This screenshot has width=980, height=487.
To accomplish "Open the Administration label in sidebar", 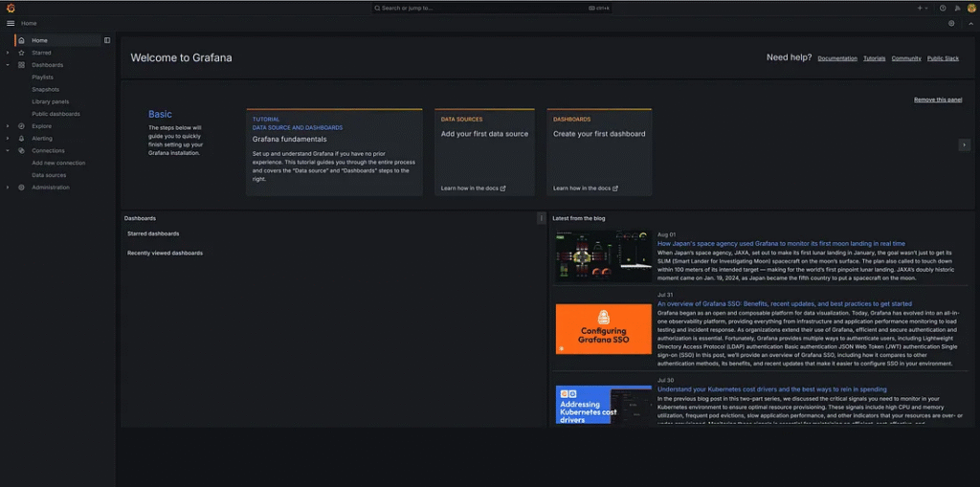I will pos(51,188).
